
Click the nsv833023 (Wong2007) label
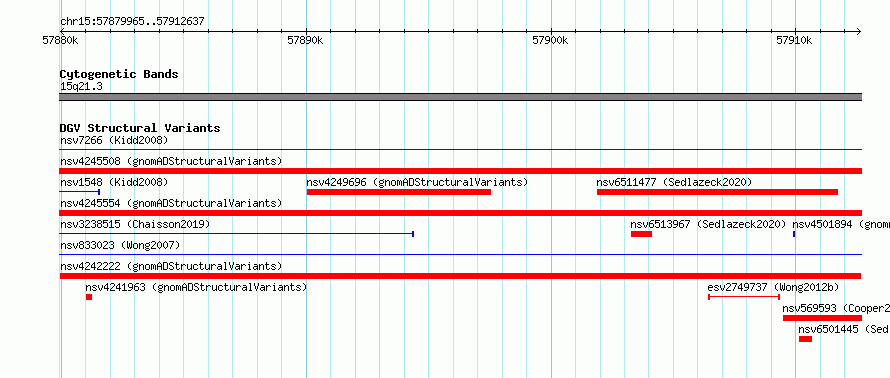(x=120, y=245)
